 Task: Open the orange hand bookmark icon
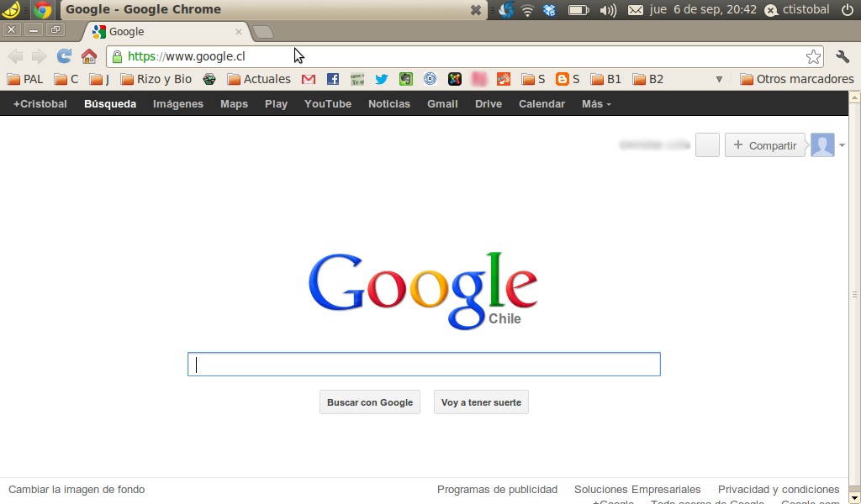(504, 80)
